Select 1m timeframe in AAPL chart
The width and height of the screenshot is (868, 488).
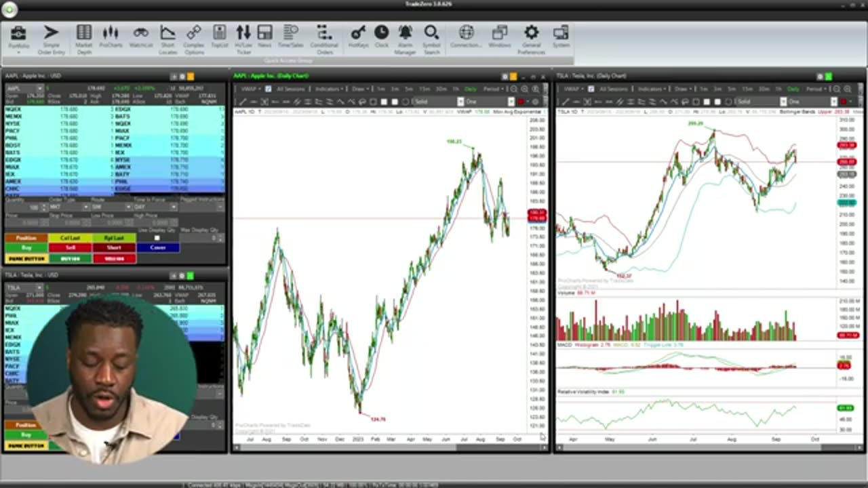tap(381, 89)
